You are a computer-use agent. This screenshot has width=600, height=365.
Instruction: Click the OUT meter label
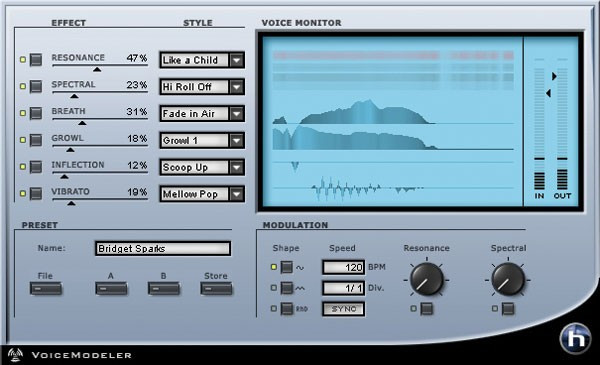(562, 196)
